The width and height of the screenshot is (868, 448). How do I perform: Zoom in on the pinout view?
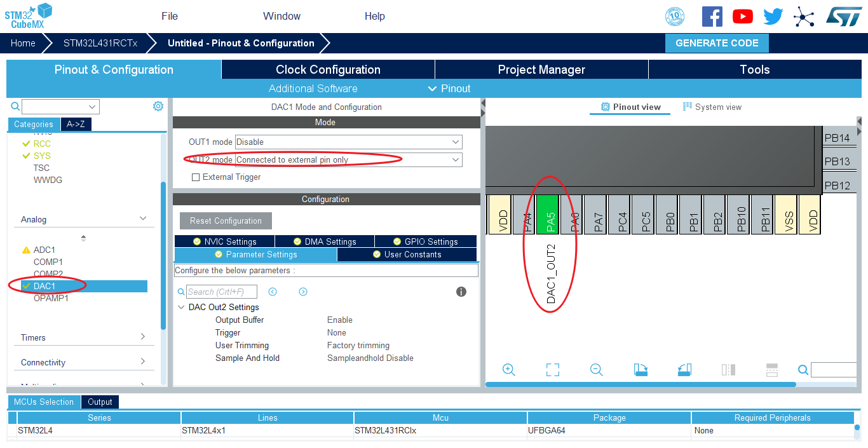coord(508,370)
